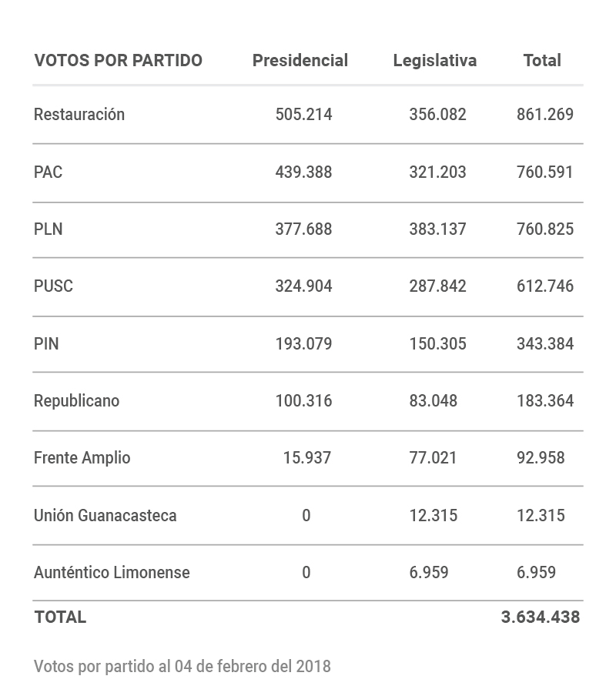Click the Total column header
Screen dimensions: 616x696
(542, 61)
